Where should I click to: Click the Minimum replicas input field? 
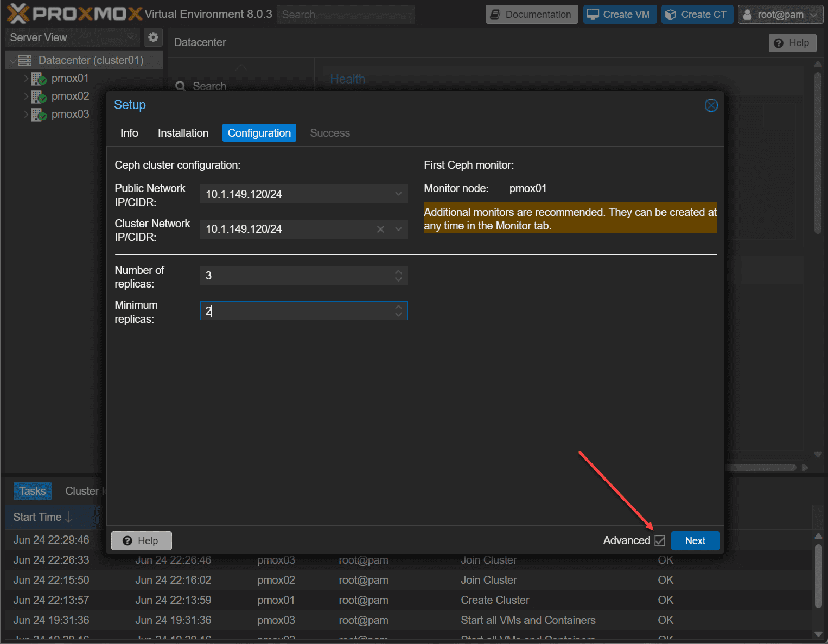pyautogui.click(x=296, y=311)
